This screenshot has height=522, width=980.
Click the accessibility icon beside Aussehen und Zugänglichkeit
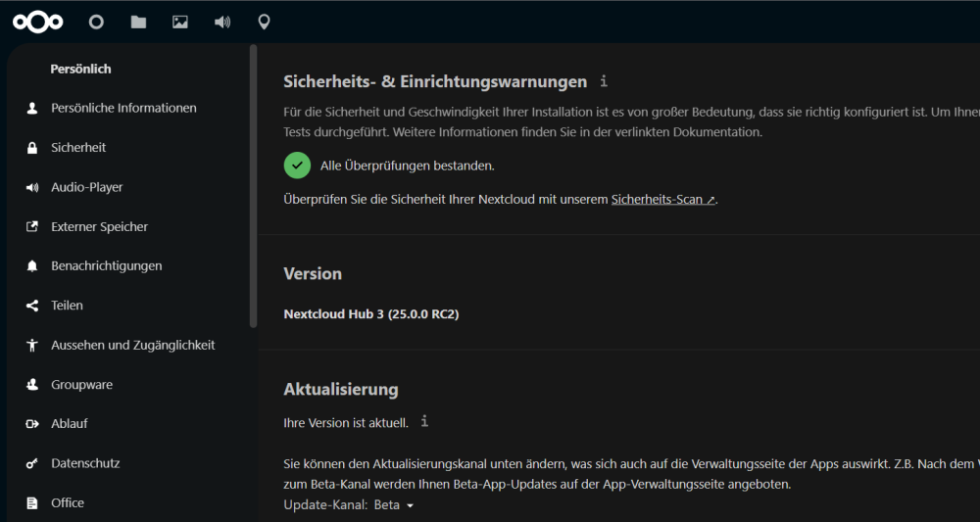(x=32, y=346)
